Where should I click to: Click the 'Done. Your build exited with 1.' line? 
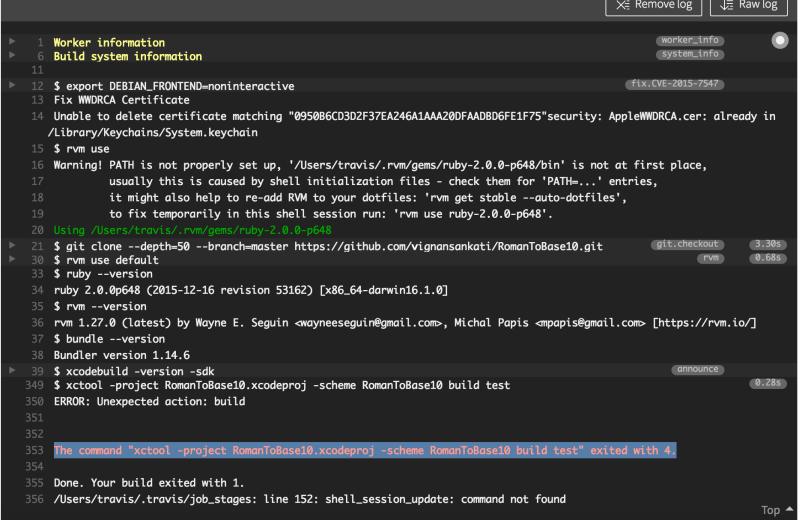point(149,483)
